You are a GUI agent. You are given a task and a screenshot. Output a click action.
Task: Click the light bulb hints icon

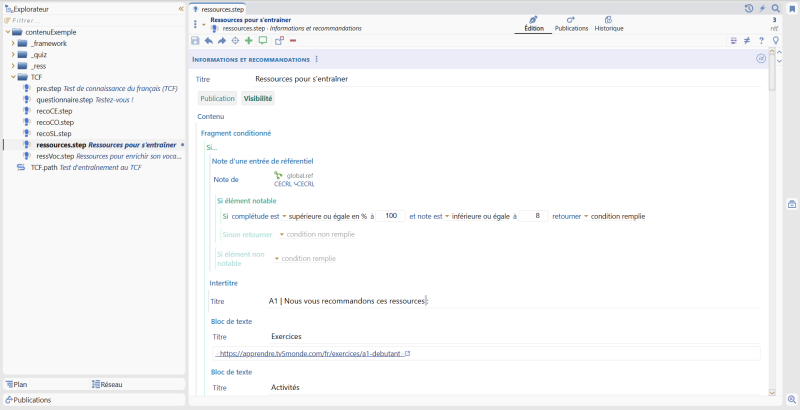776,41
